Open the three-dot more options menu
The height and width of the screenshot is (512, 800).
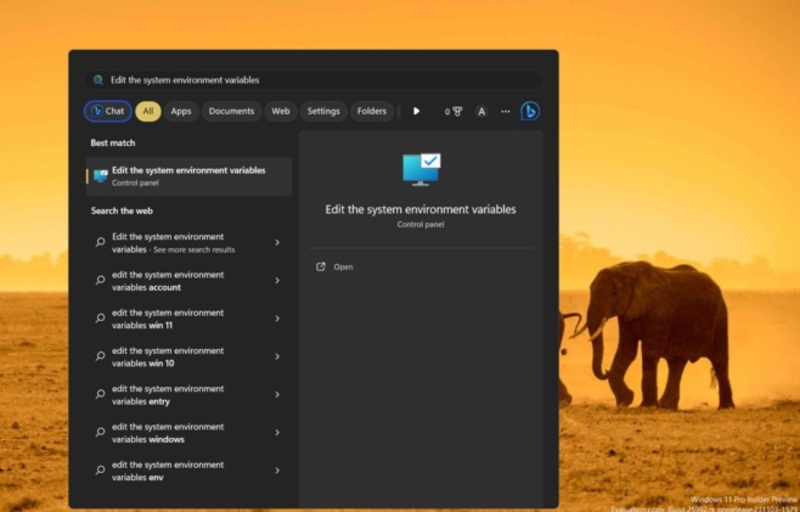[505, 111]
